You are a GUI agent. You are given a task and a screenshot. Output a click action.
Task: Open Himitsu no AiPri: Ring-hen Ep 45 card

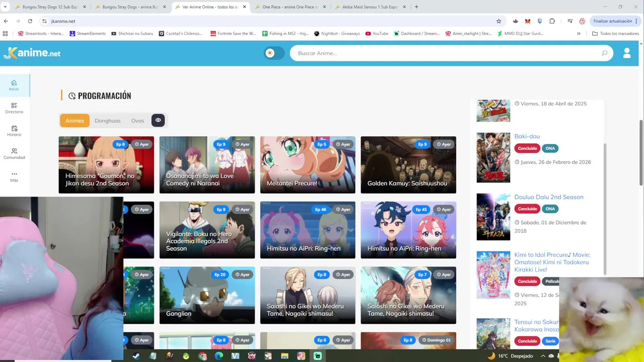[x=408, y=230]
